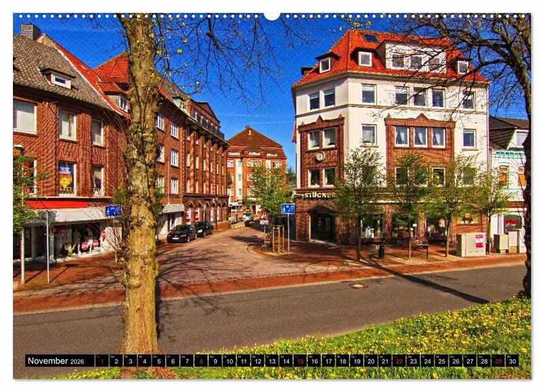Screen dimensions: 544x392
Task: Click day 9 in the date row
Action: click(215, 361)
